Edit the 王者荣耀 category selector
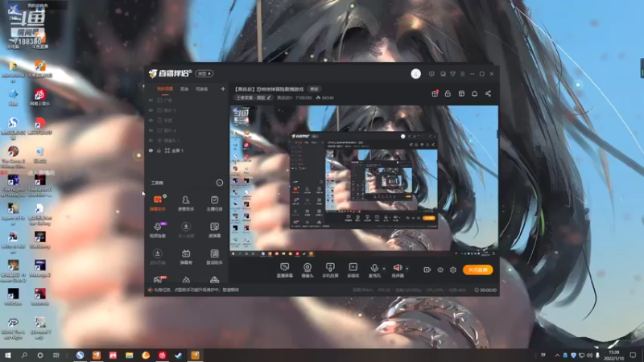Image resolution: width=644 pixels, height=362 pixels. [254, 97]
